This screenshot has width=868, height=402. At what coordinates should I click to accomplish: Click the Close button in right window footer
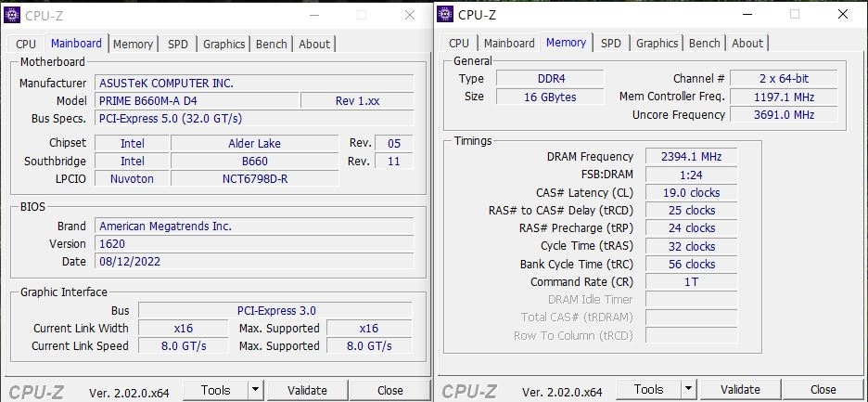coord(823,390)
